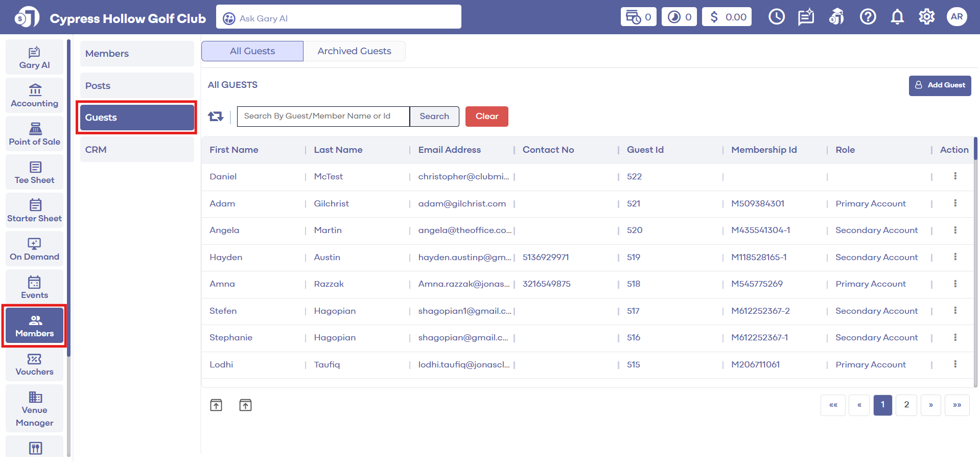Focus the guest name search field
This screenshot has width=980, height=461.
323,117
